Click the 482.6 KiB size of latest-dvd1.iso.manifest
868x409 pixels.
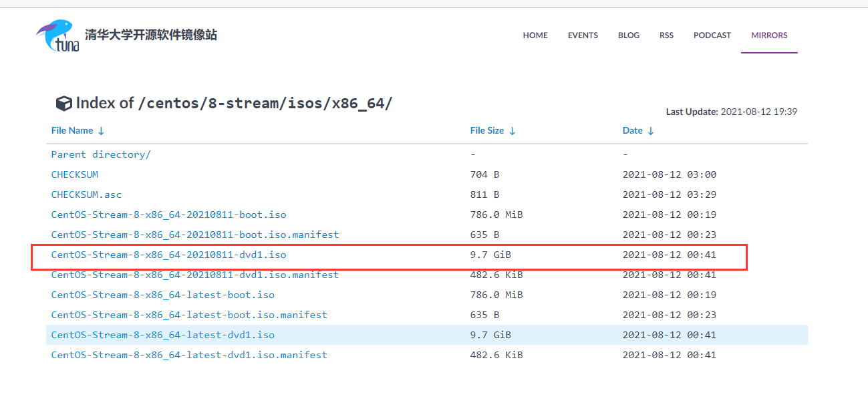pyautogui.click(x=496, y=355)
